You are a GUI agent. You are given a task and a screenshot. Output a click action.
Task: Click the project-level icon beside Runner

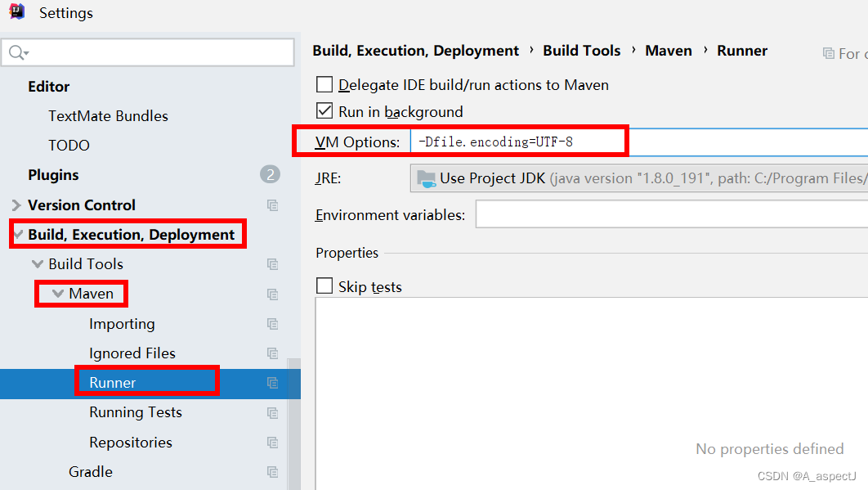click(272, 383)
